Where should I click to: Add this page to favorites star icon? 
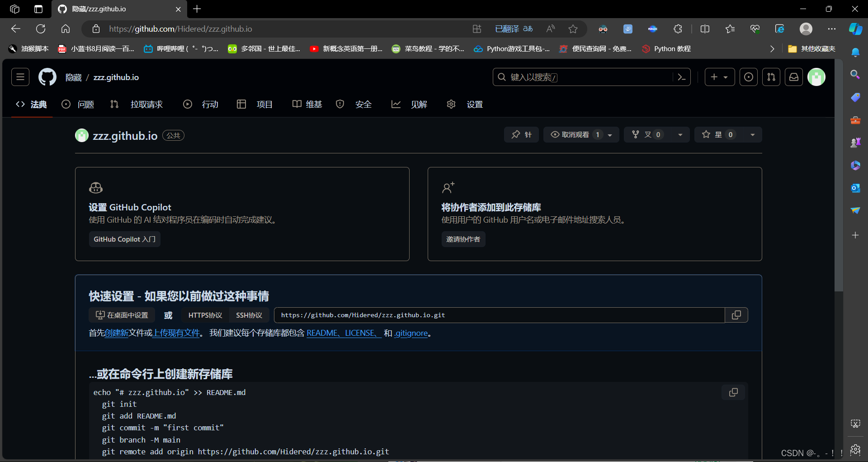[573, 29]
